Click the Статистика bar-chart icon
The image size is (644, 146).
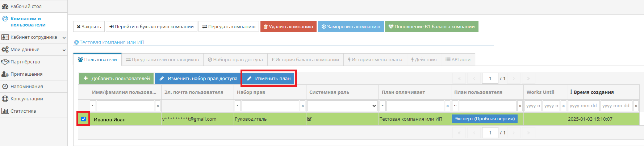pyautogui.click(x=5, y=111)
